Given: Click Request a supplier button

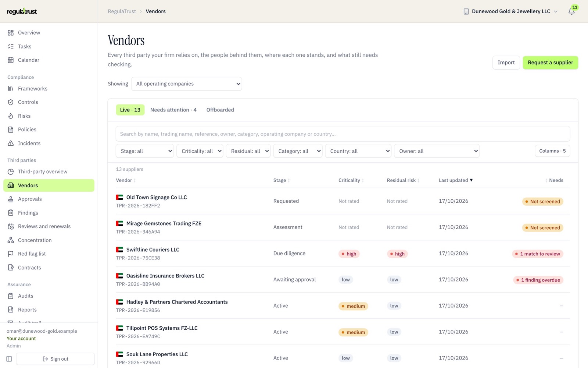Looking at the screenshot, I should coord(550,63).
